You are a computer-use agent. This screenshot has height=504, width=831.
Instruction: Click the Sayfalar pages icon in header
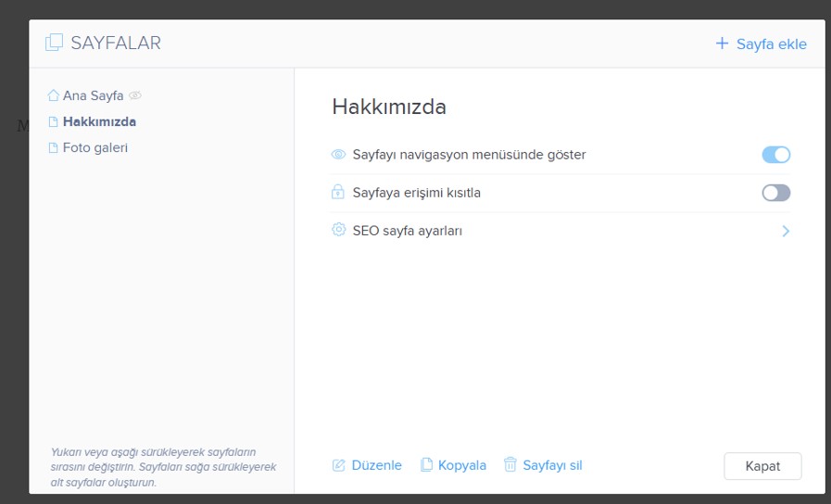pyautogui.click(x=54, y=43)
